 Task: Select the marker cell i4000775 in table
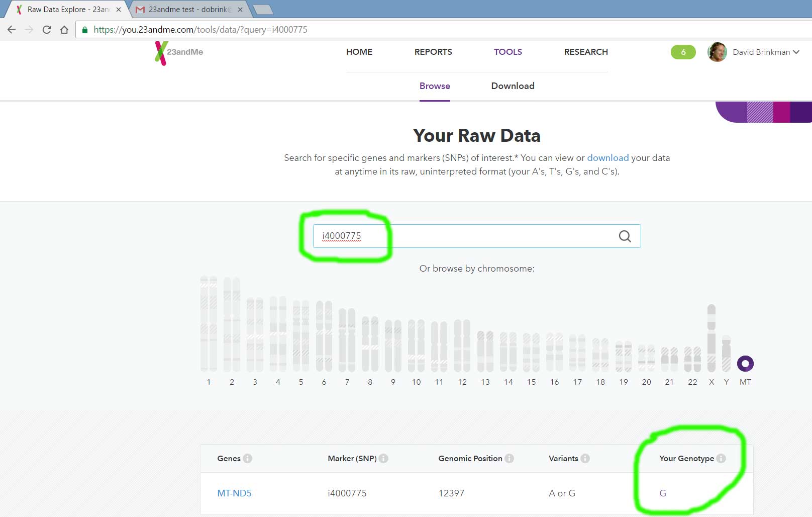(347, 493)
